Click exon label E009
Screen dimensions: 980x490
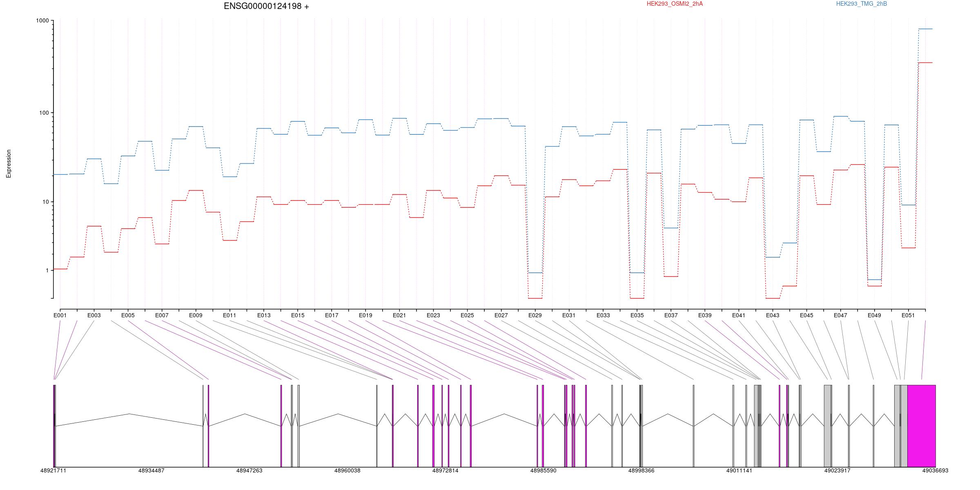[196, 315]
